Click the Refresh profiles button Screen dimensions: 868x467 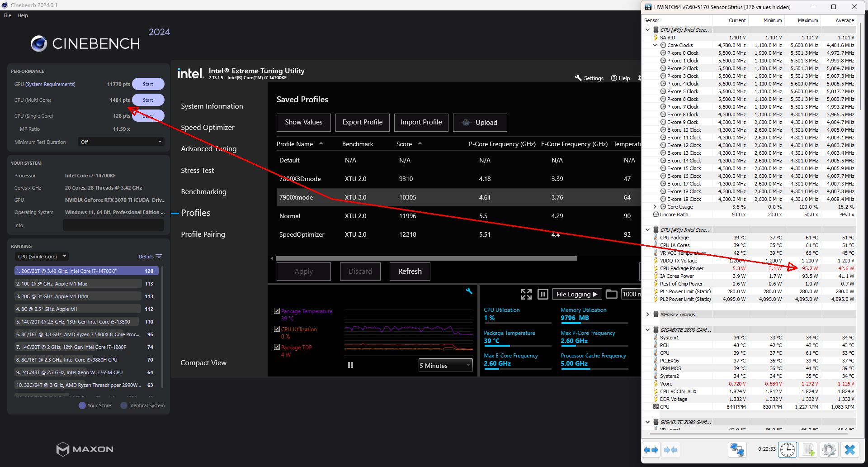[410, 272]
